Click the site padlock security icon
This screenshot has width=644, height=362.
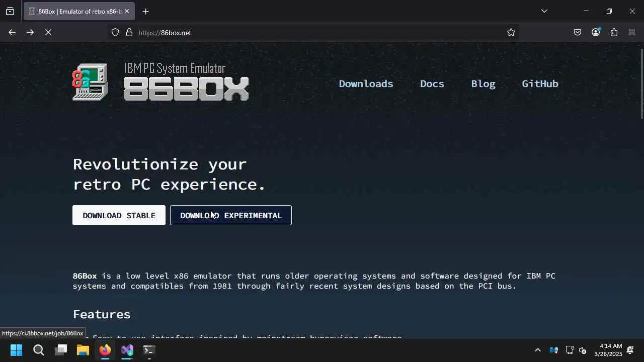[x=129, y=32]
